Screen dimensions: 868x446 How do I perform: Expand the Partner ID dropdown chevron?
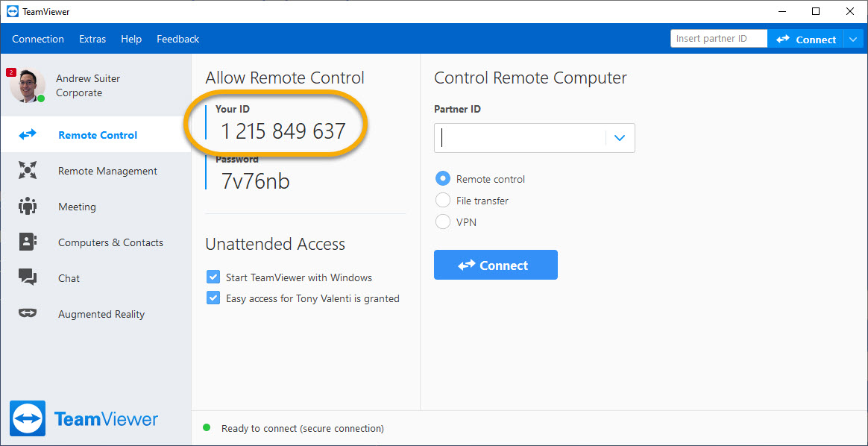(620, 138)
